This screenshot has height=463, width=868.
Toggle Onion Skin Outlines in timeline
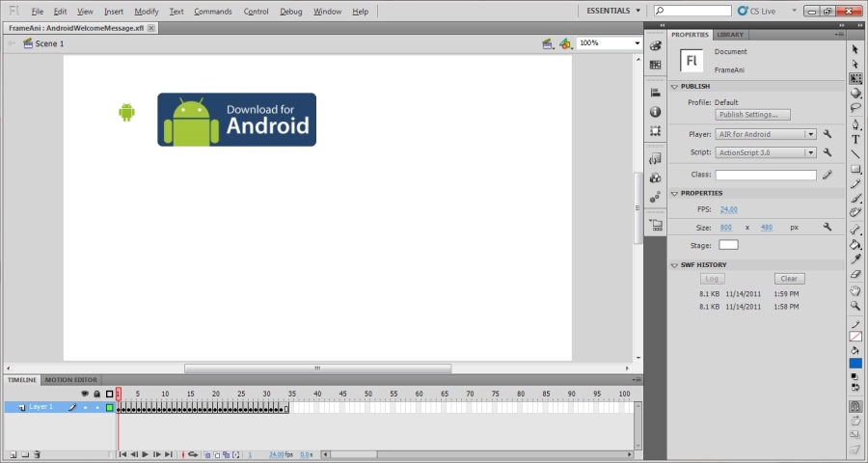[216, 454]
